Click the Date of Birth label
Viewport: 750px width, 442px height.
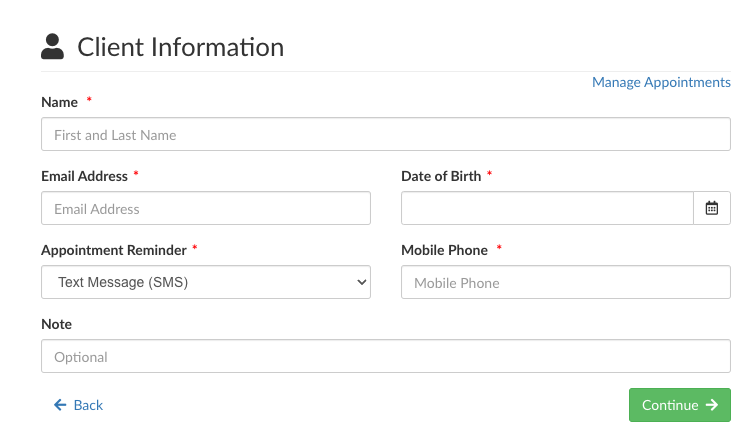tap(441, 176)
